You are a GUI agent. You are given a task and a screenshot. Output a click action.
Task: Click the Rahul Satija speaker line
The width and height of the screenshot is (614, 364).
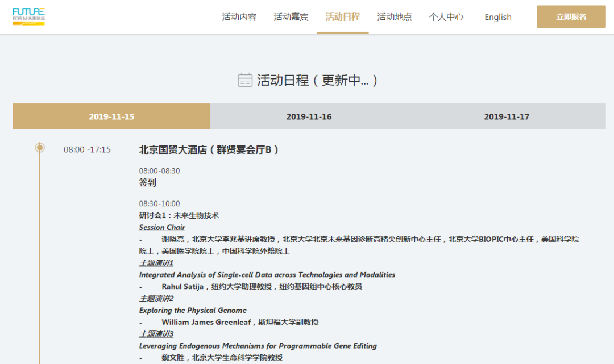pyautogui.click(x=251, y=287)
